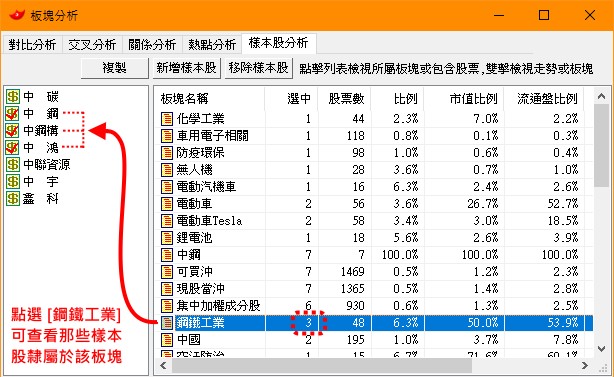Screen dimensions: 614x377
Task: Click the 車用電子相關 sector icon
Action: pos(167,136)
